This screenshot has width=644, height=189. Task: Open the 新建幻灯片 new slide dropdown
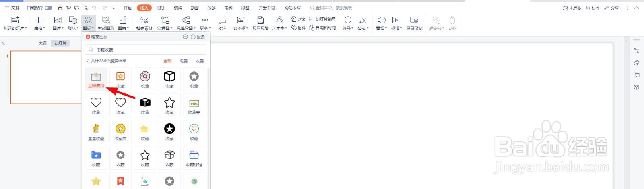[15, 28]
